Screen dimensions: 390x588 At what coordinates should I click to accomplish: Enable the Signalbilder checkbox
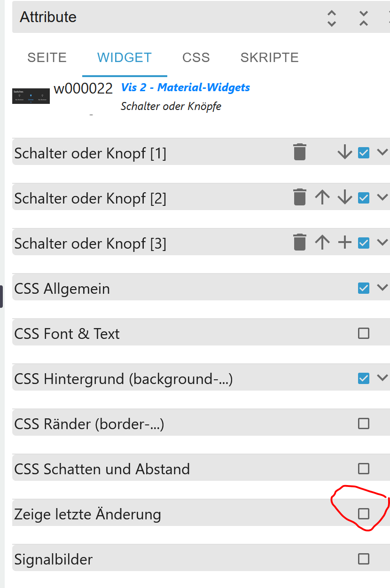click(364, 559)
